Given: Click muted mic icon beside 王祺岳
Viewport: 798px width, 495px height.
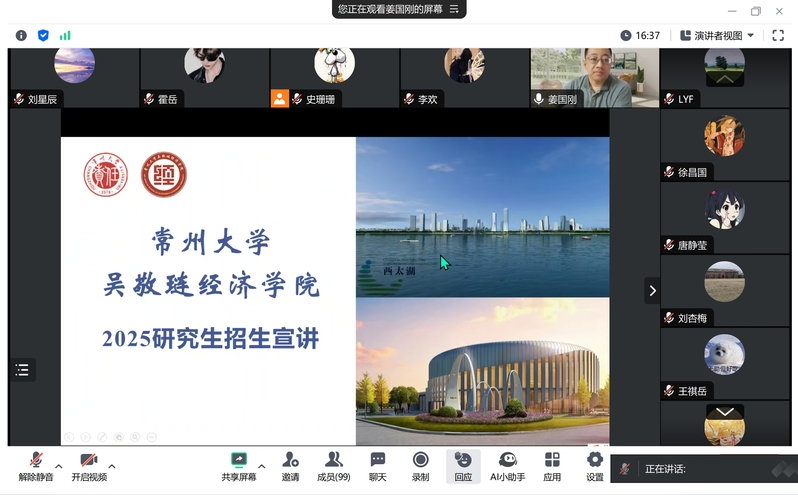Looking at the screenshot, I should click(x=669, y=391).
